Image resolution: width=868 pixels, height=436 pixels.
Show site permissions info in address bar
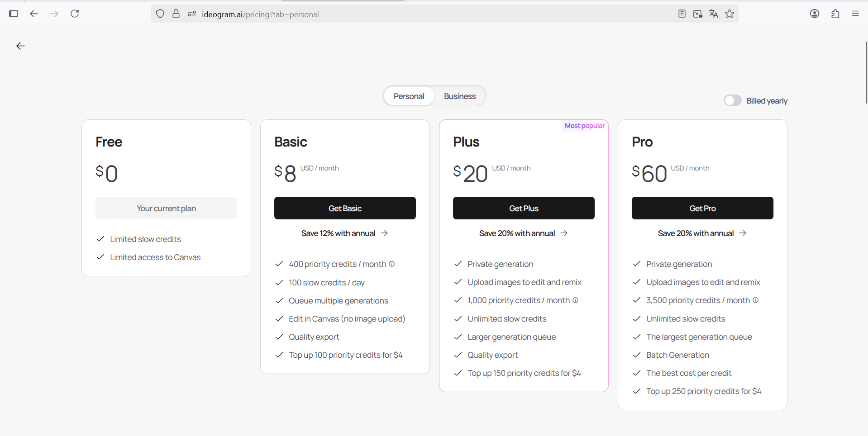(x=192, y=14)
